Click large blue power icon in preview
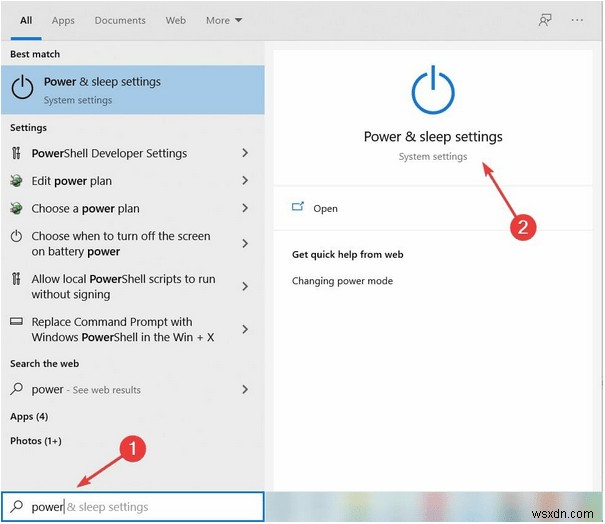The height and width of the screenshot is (524, 605). 433,90
